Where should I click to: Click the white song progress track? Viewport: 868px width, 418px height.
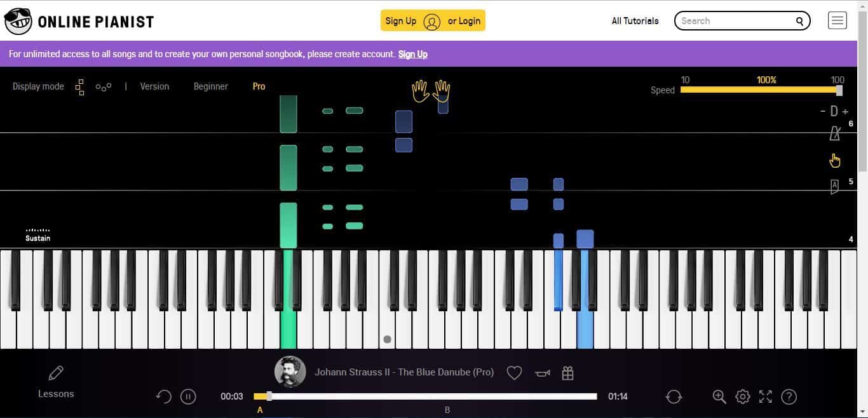(435, 396)
